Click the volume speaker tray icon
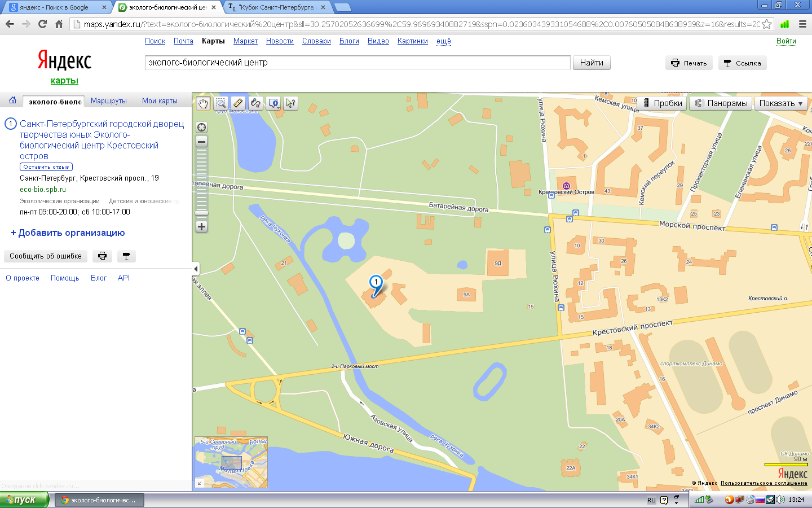The image size is (812, 508). coord(780,500)
